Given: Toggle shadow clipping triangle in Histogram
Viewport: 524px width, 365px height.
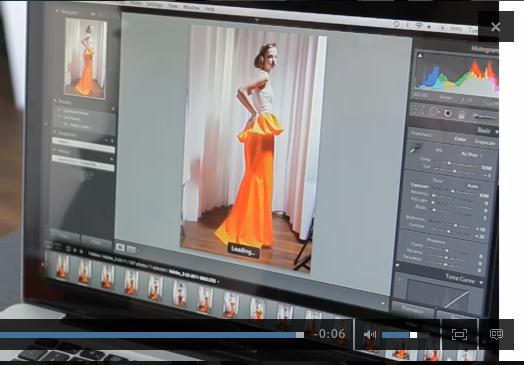Looking at the screenshot, I should 420,55.
